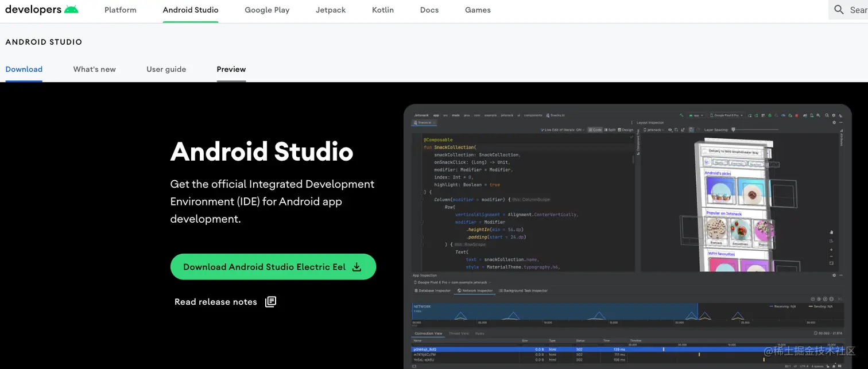868x369 pixels.
Task: Select the Connection View tab
Action: pos(428,333)
